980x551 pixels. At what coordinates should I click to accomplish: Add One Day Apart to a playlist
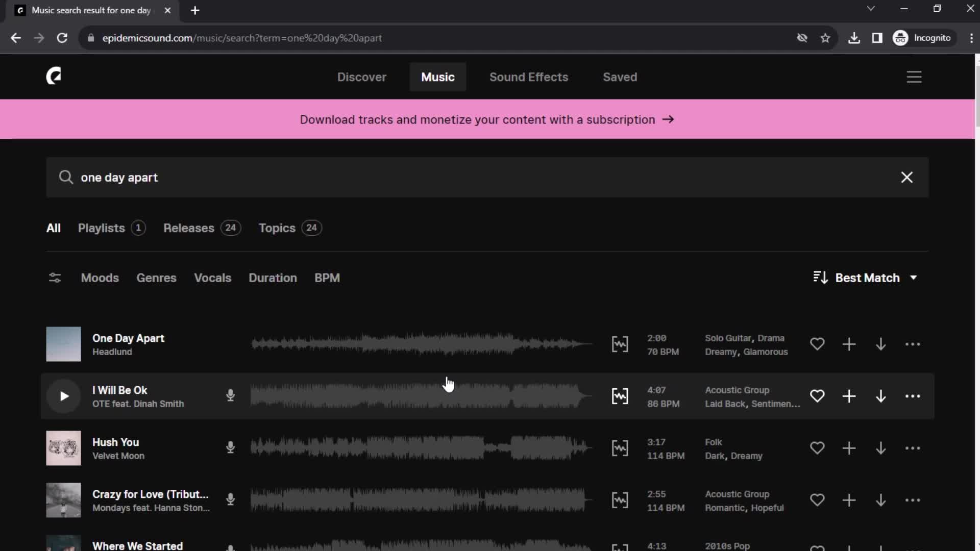click(x=849, y=344)
